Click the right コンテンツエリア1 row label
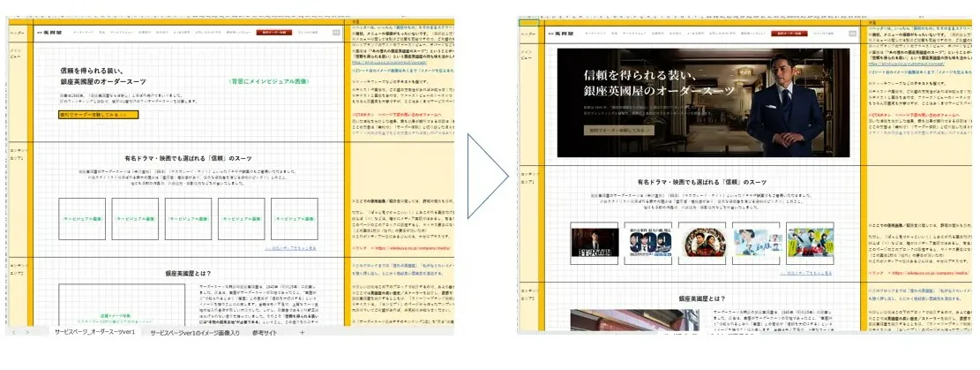The width and height of the screenshot is (980, 370). (528, 176)
